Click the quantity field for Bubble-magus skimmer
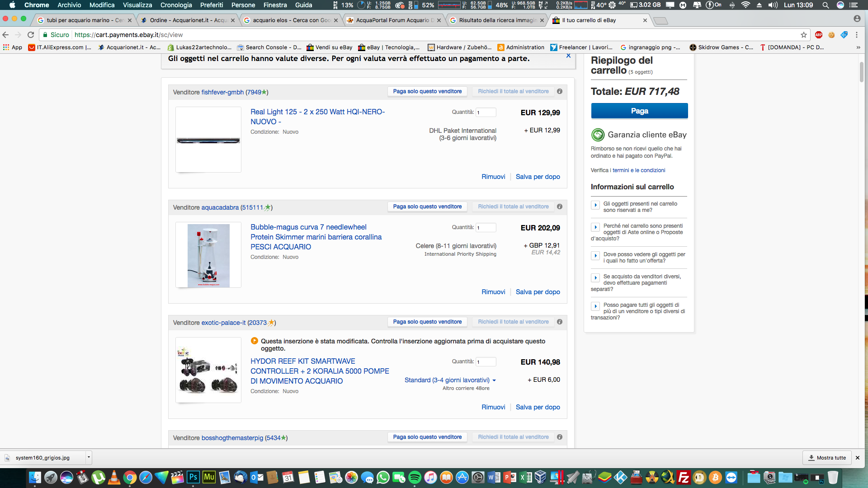 coord(486,228)
